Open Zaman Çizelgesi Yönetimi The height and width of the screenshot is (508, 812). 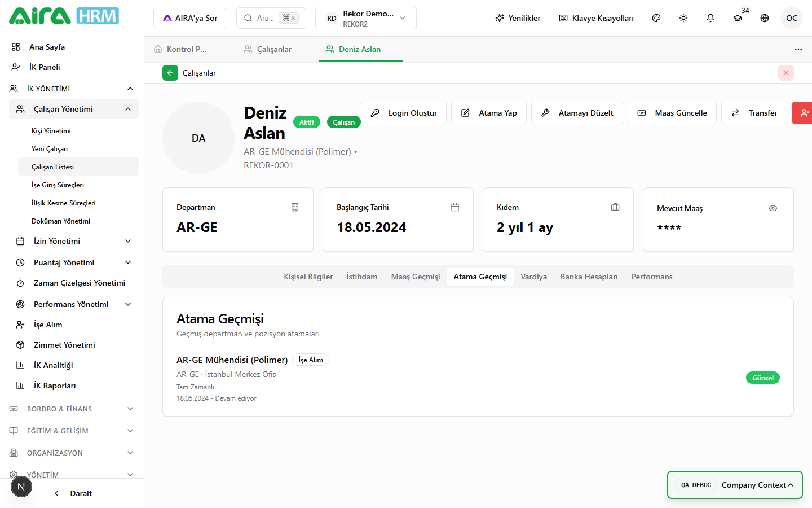[74, 283]
